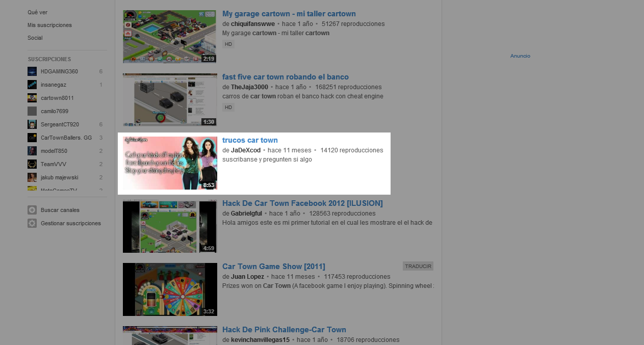Open the trucos car town video title
The width and height of the screenshot is (644, 345).
click(250, 140)
